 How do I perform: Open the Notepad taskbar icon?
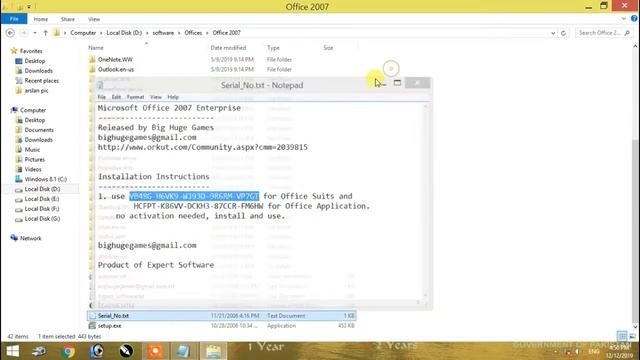pos(183,351)
